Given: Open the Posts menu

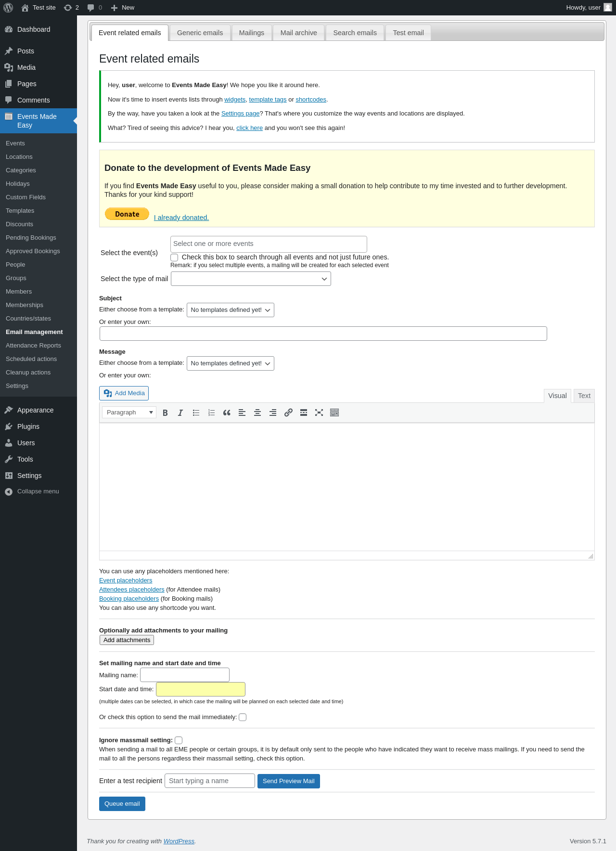Looking at the screenshot, I should pos(38,51).
